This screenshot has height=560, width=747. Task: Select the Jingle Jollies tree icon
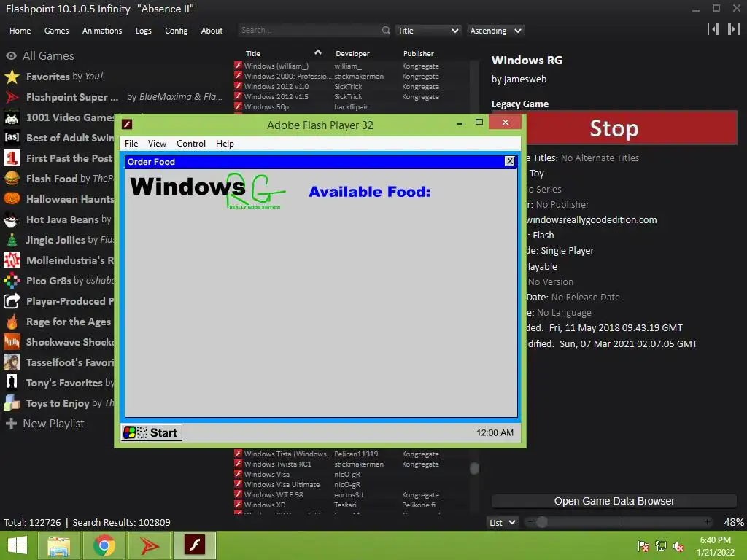[12, 240]
